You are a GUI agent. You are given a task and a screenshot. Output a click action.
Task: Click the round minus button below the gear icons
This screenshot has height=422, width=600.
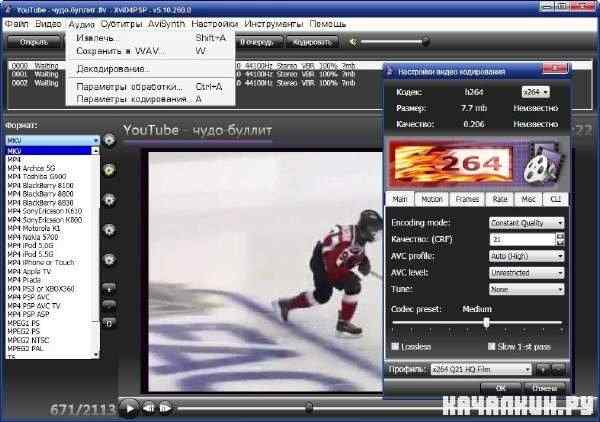click(x=109, y=305)
